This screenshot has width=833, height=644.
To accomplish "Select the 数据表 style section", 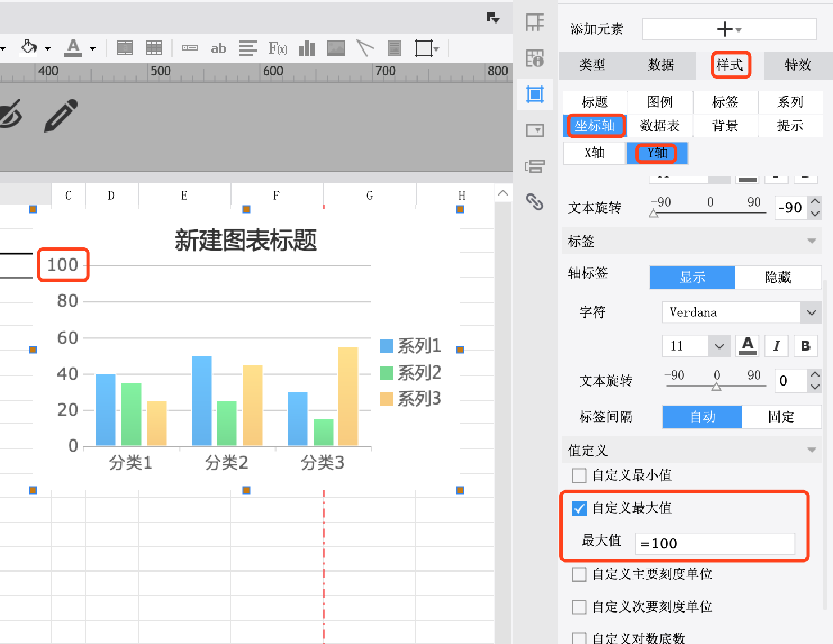I will (x=660, y=125).
